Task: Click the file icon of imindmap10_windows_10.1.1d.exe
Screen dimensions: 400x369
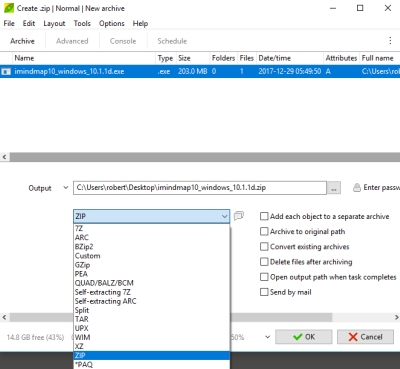Action: [x=6, y=71]
